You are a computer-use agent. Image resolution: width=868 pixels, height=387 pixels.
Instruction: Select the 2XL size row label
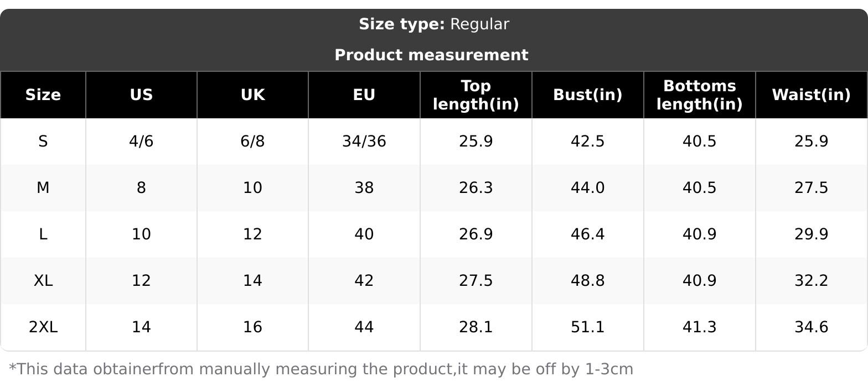[43, 327]
